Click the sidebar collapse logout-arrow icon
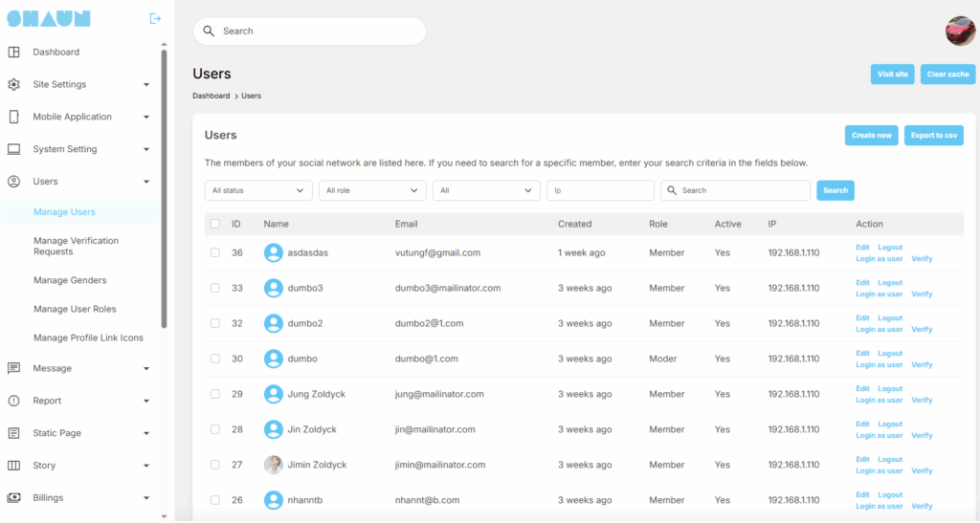The height and width of the screenshot is (523, 980). point(155,18)
